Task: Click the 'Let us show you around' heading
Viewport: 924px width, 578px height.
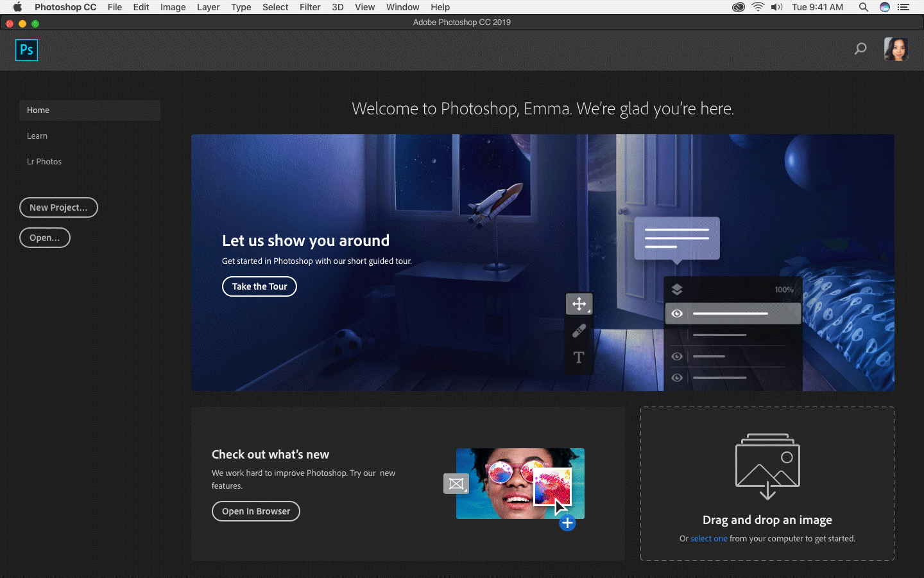Action: [x=305, y=241]
